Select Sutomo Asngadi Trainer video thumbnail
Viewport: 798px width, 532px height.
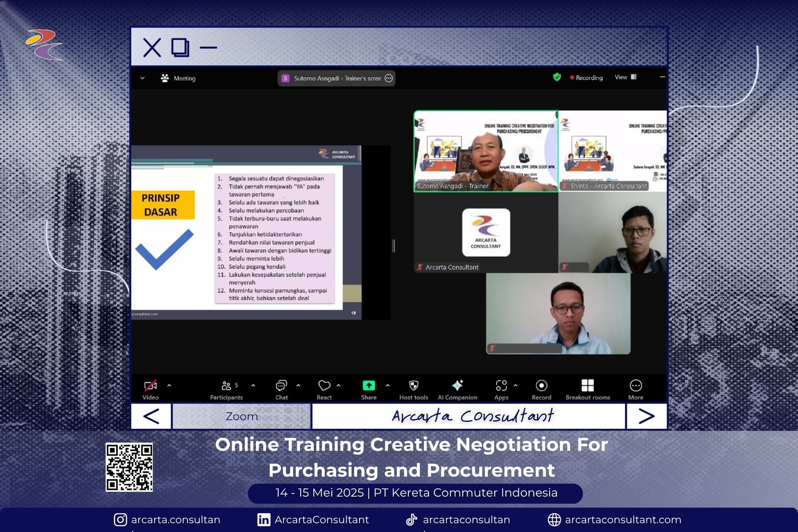[x=486, y=151]
